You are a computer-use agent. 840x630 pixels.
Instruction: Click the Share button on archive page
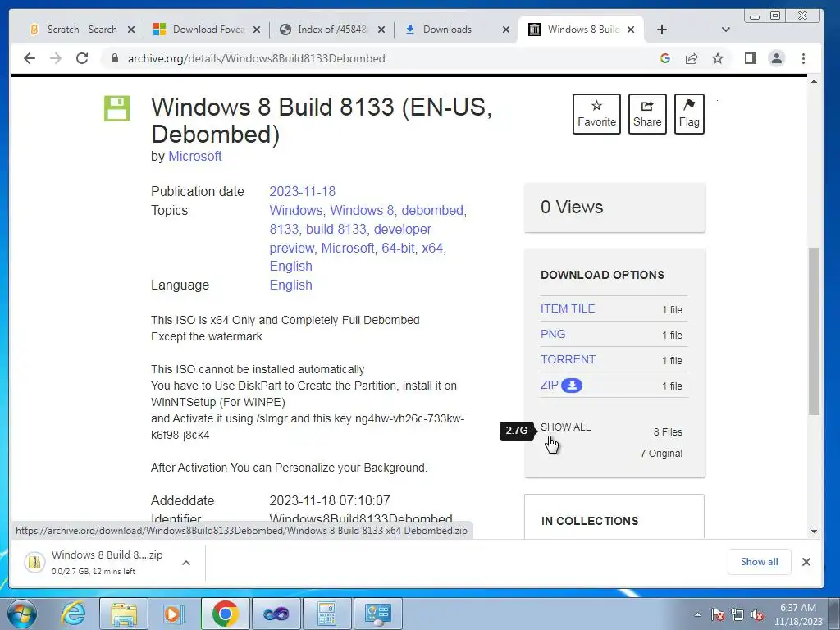[647, 113]
